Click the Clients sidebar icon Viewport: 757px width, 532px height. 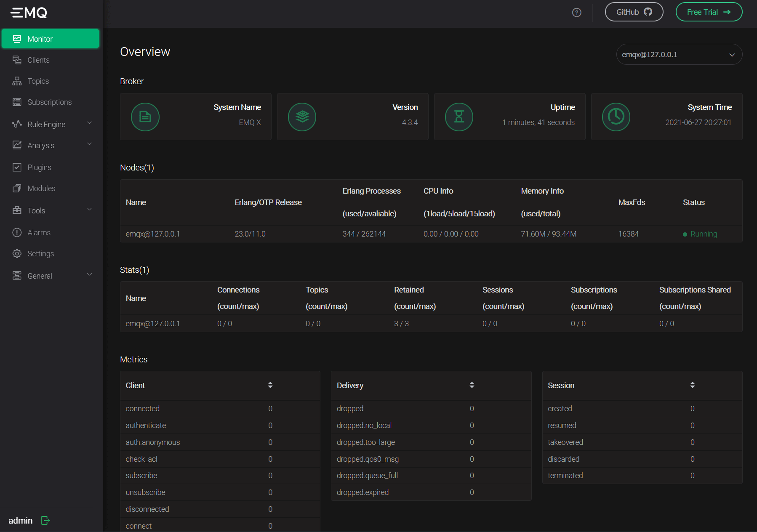17,60
